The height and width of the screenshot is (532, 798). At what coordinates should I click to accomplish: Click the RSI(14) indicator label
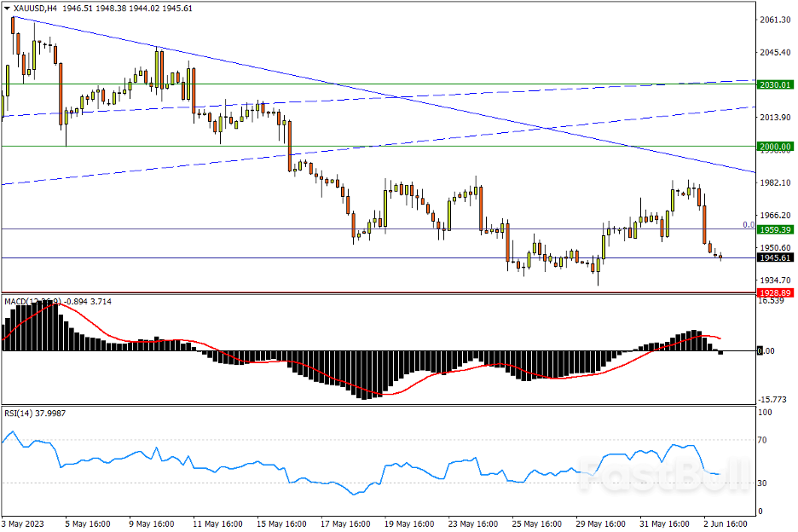19,413
